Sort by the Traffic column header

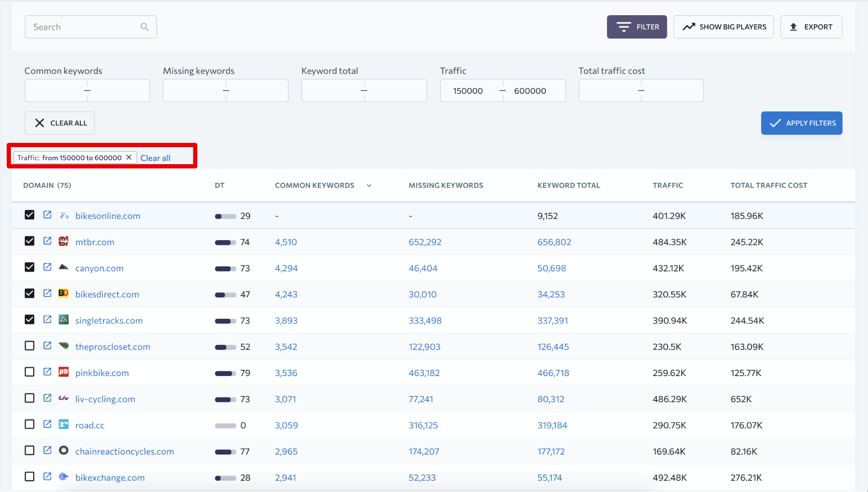point(667,185)
